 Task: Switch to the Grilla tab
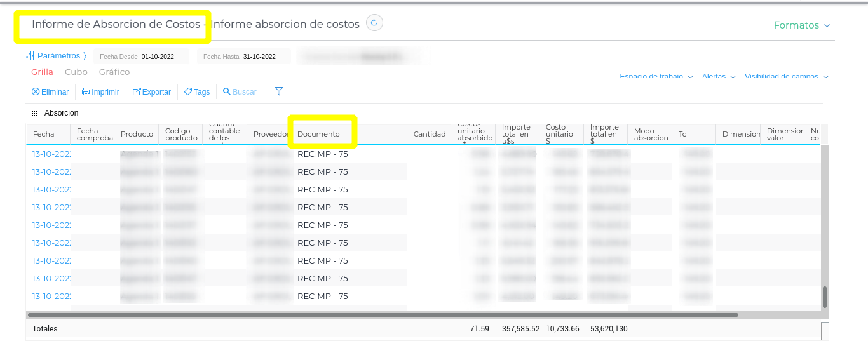[x=43, y=72]
